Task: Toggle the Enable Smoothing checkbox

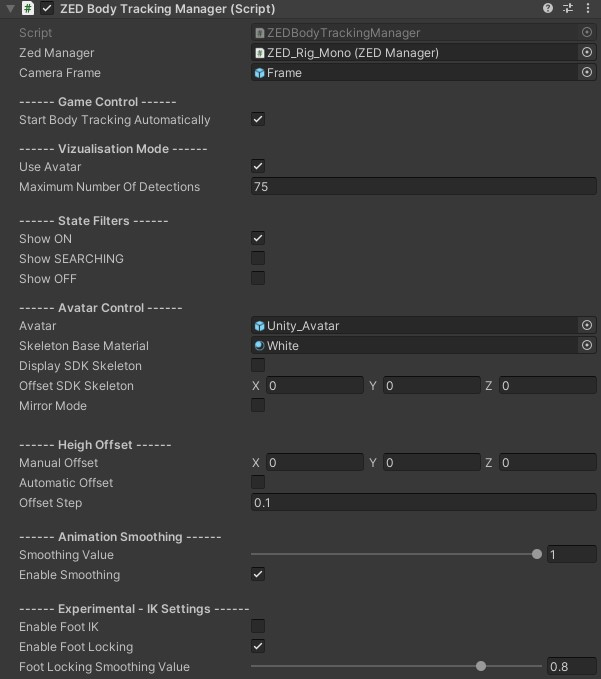Action: pyautogui.click(x=258, y=574)
